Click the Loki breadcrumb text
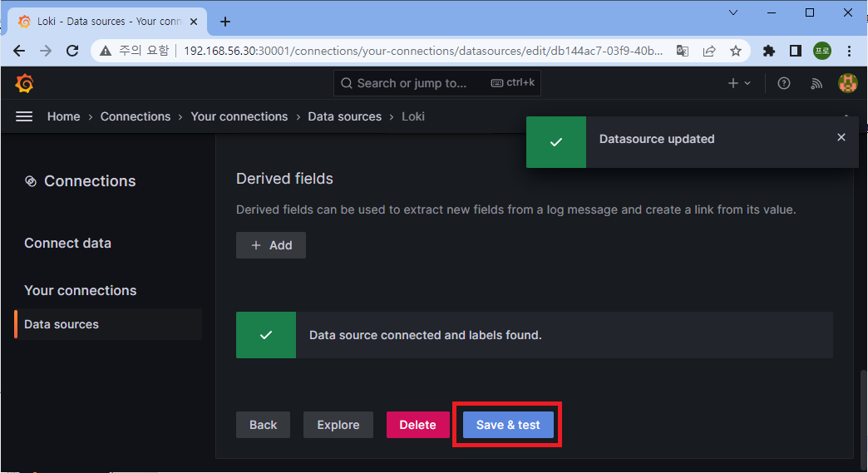This screenshot has height=473, width=868. click(x=413, y=116)
